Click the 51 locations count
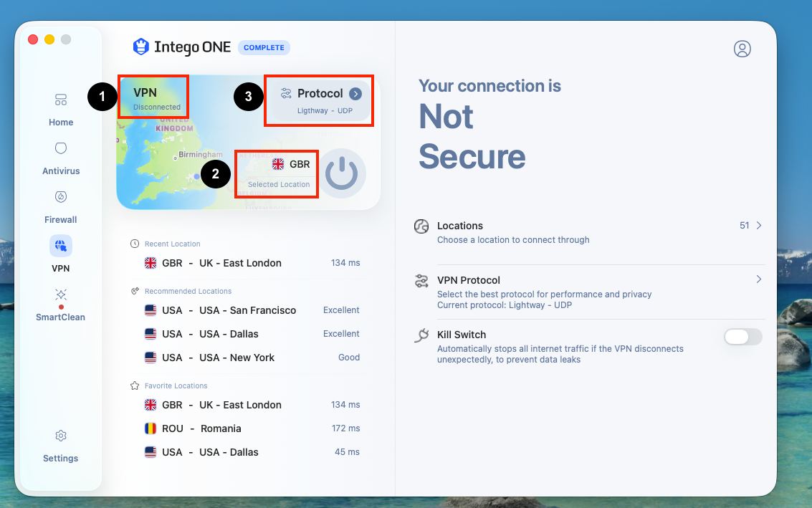812x508 pixels. (744, 225)
